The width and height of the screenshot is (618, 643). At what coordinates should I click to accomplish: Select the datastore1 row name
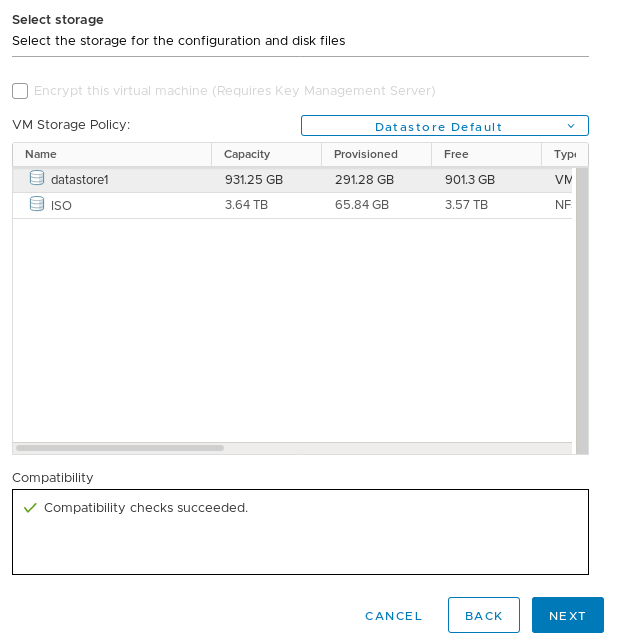79,180
